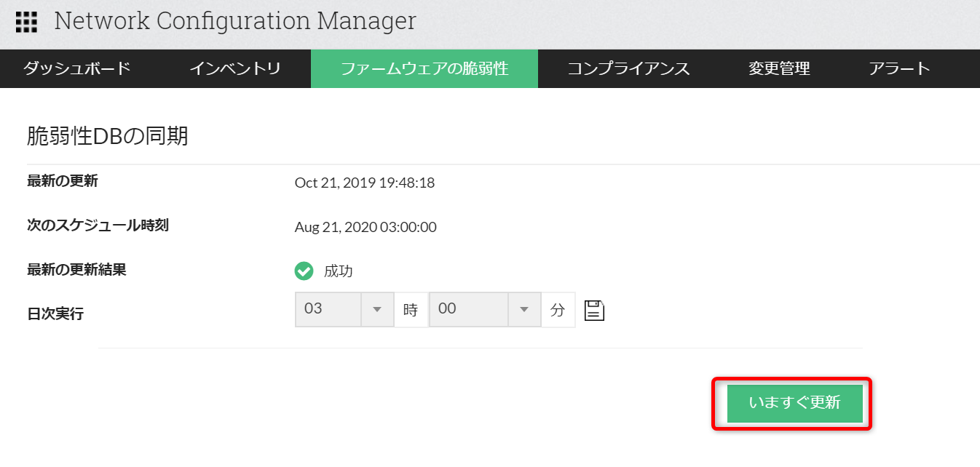Click the Oct 21, 2019 last update timestamp
This screenshot has width=980, height=467.
pyautogui.click(x=365, y=183)
